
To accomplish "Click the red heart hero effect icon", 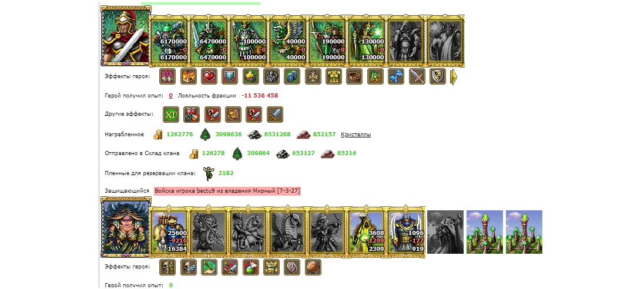I will point(209,76).
